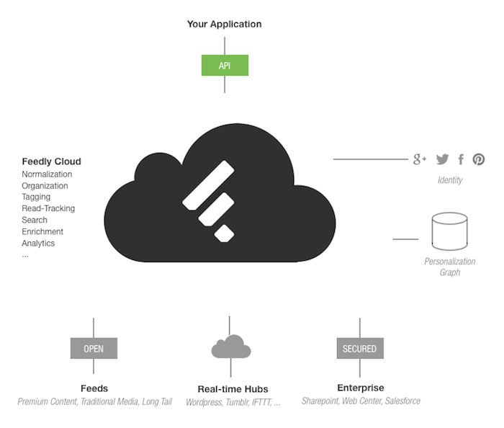The image size is (504, 428).
Task: Click the Feedly Cloud heading
Action: coord(51,161)
